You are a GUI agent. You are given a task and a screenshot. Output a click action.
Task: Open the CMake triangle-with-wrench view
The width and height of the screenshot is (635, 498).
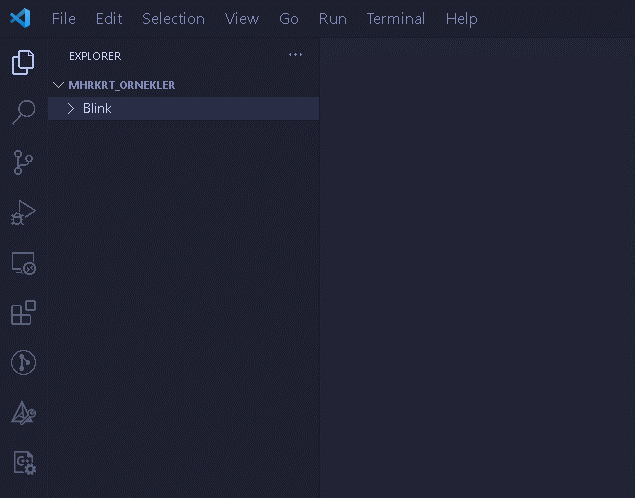tap(23, 412)
